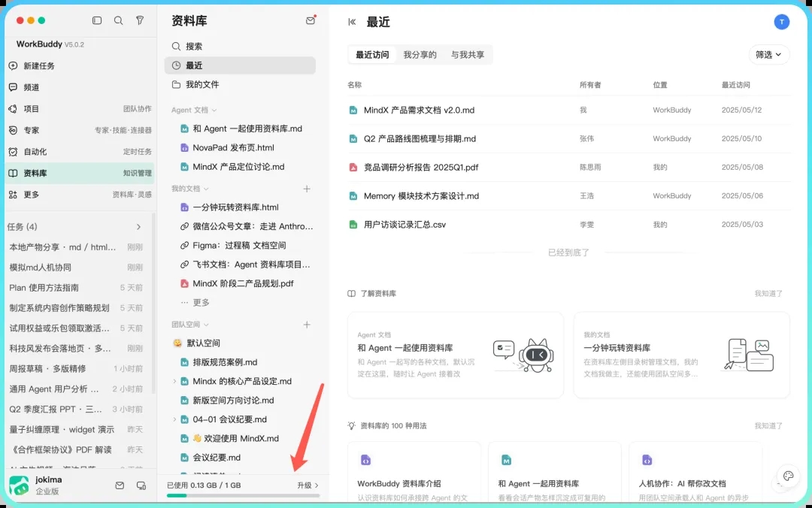Open task 模拟md人机协同
The width and height of the screenshot is (812, 508).
tap(76, 268)
